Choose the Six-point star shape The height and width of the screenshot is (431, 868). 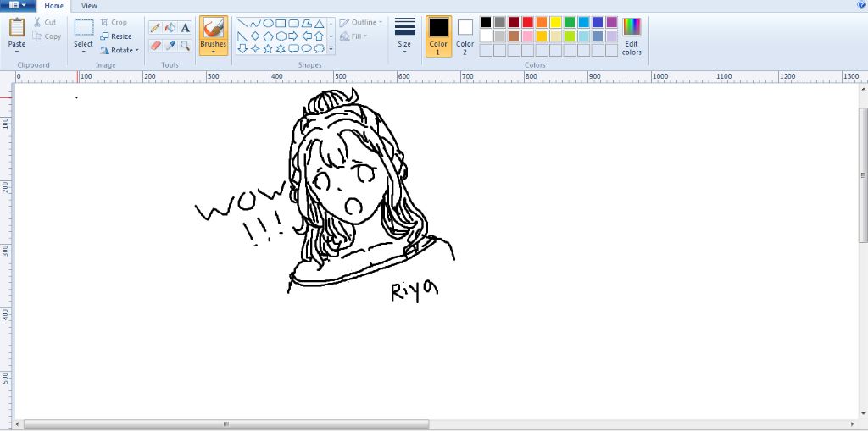point(281,48)
